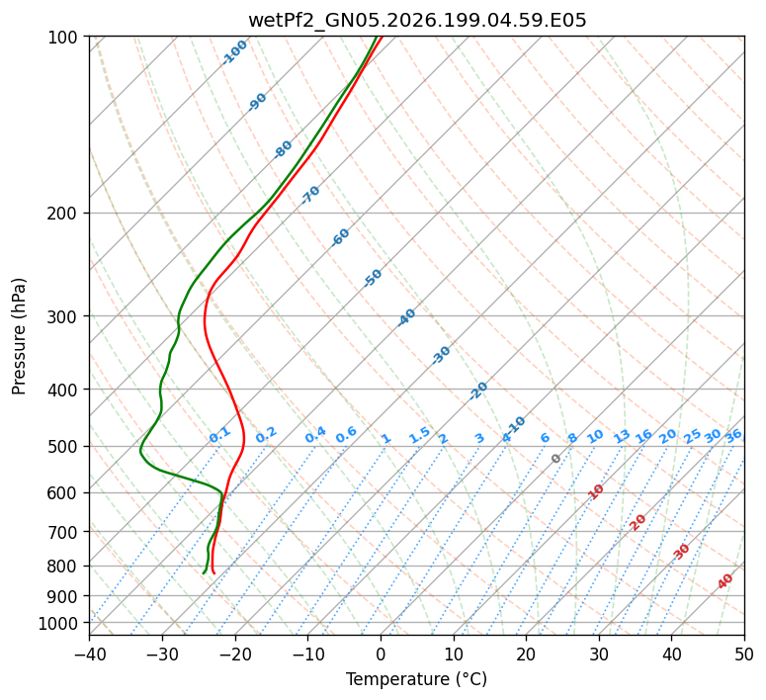Click the plot title wetPf2_GN05.2026.199.04.59.E05
Image resolution: width=766 pixels, height=700 pixels.
[x=417, y=20]
